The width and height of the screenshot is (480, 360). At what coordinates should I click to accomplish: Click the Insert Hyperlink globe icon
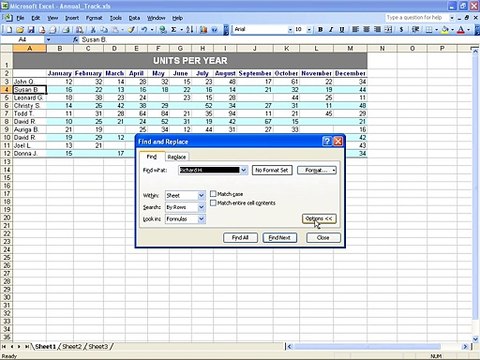coord(163,30)
